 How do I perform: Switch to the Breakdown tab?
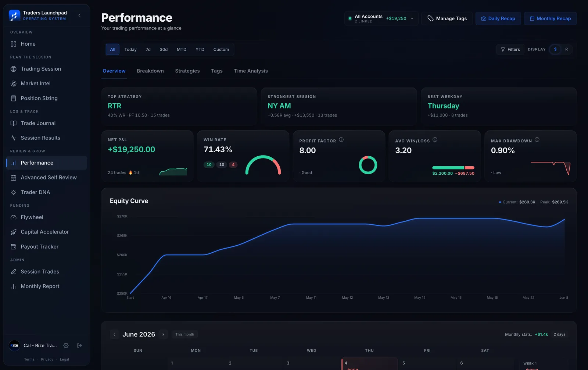point(150,71)
